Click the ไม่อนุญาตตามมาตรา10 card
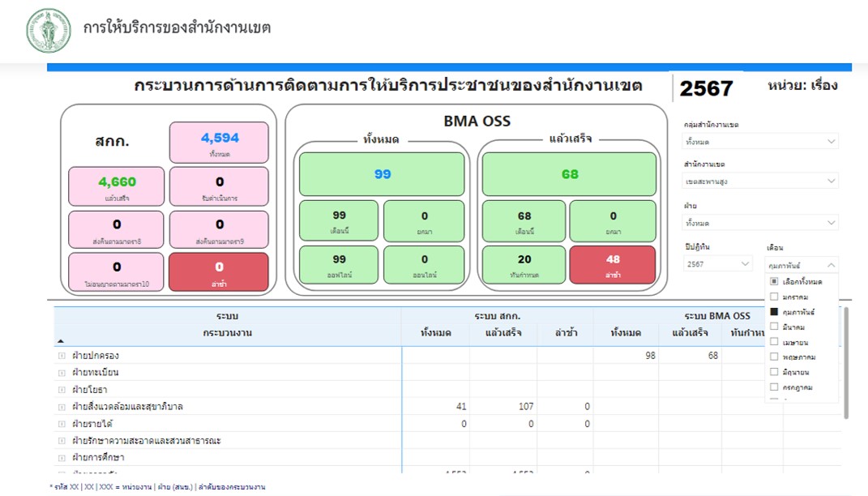This screenshot has width=868, height=496. coord(116,272)
